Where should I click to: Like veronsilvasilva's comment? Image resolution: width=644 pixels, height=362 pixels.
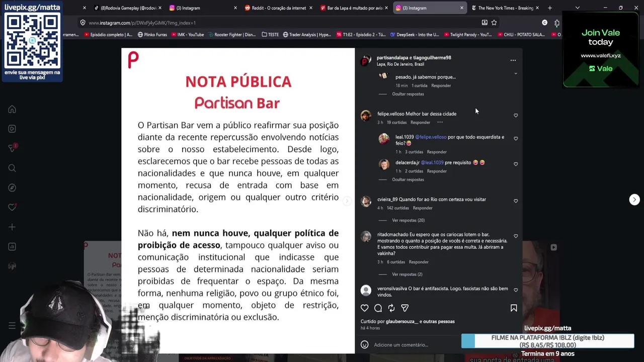click(516, 290)
